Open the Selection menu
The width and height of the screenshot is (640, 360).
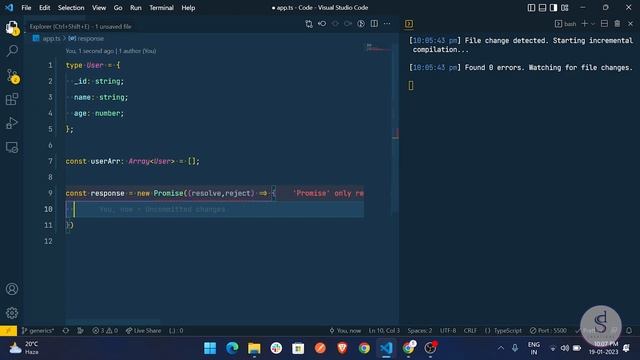coord(71,8)
